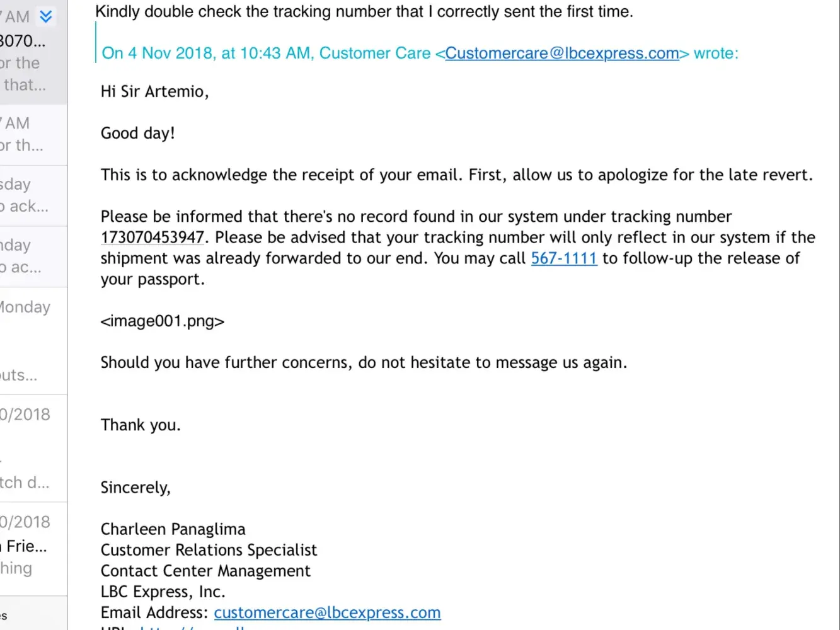
Task: Tap the 'Thank you.' line in email
Action: (141, 425)
